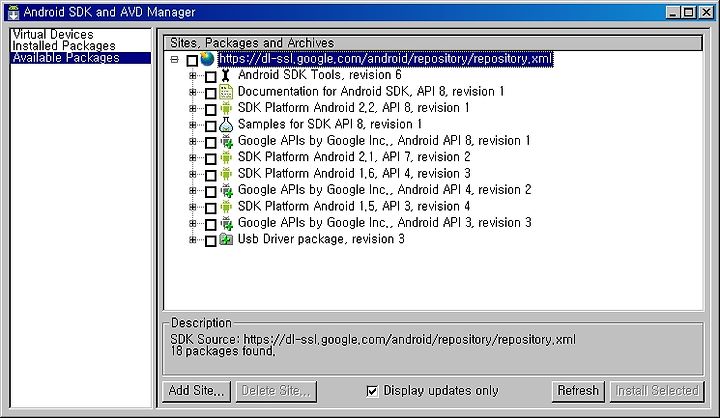The width and height of the screenshot is (720, 418).
Task: Click the globe icon of repository site
Action: [207, 59]
